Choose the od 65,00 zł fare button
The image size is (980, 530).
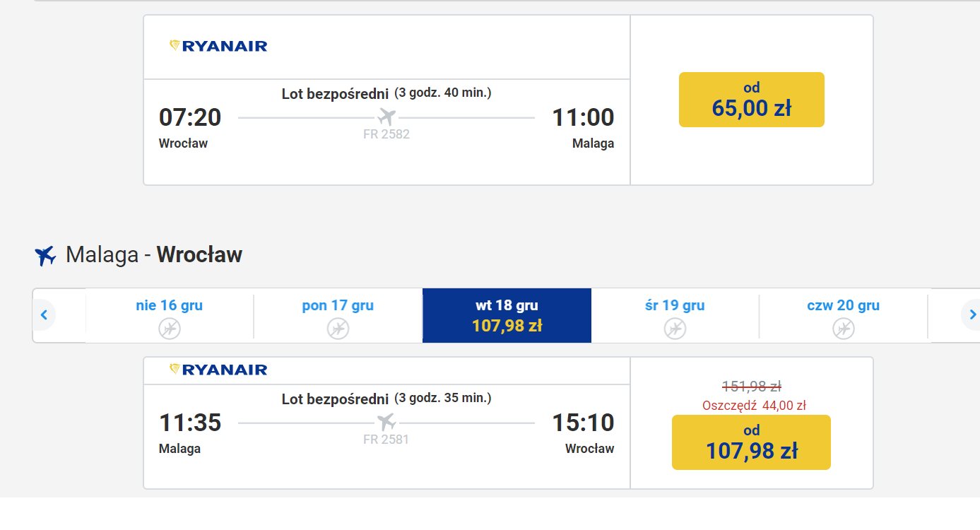tap(752, 100)
